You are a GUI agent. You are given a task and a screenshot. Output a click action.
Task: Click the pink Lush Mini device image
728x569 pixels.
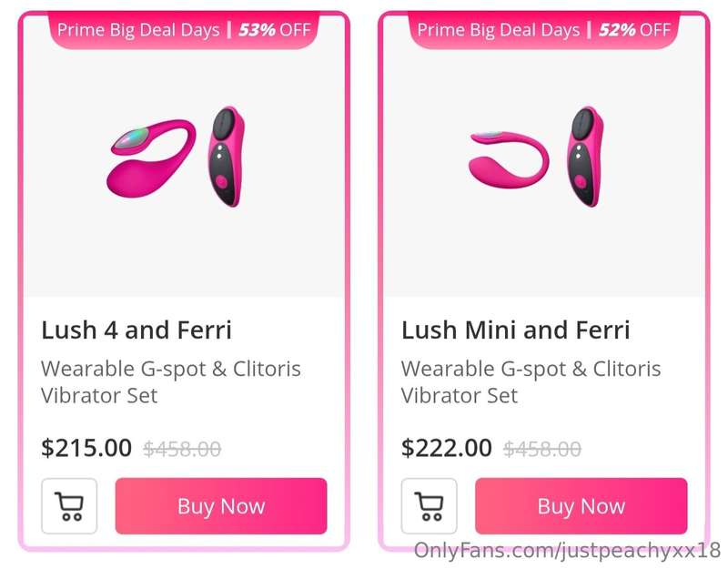(509, 159)
